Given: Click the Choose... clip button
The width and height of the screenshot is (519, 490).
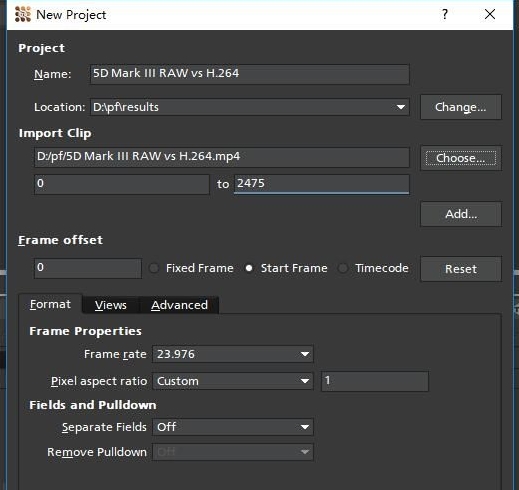Looking at the screenshot, I should pos(461,158).
